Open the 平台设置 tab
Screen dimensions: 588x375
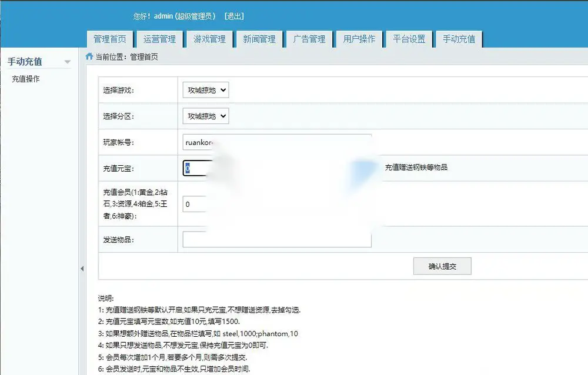click(409, 39)
